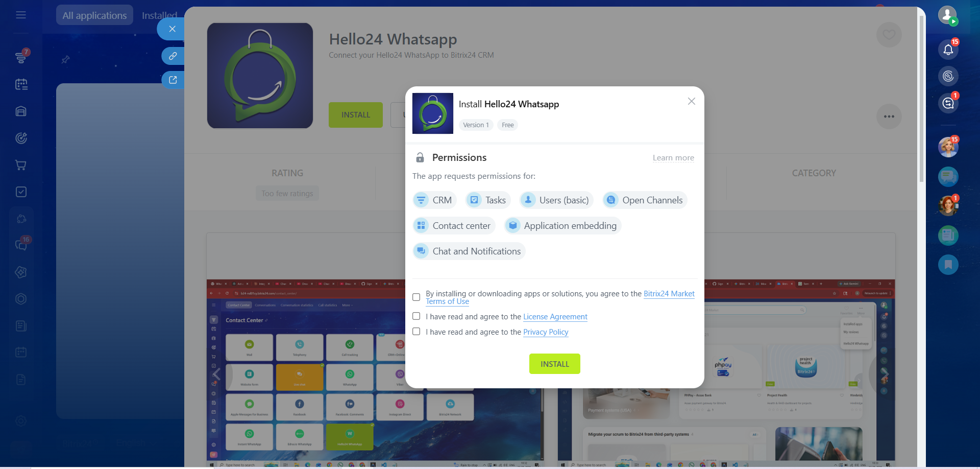The width and height of the screenshot is (980, 469).
Task: Open blonde woman avatar chat with 15 badge
Action: pos(948,147)
